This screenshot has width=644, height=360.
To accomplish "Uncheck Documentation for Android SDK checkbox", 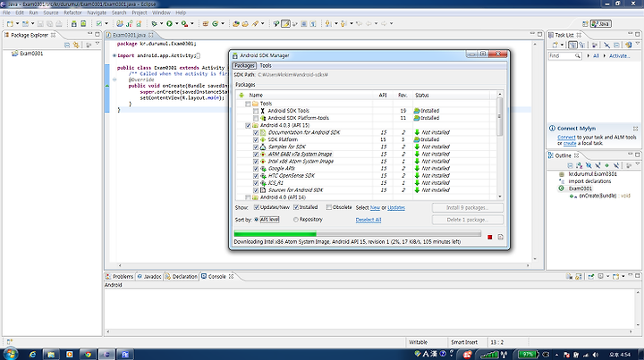I will coord(256,133).
